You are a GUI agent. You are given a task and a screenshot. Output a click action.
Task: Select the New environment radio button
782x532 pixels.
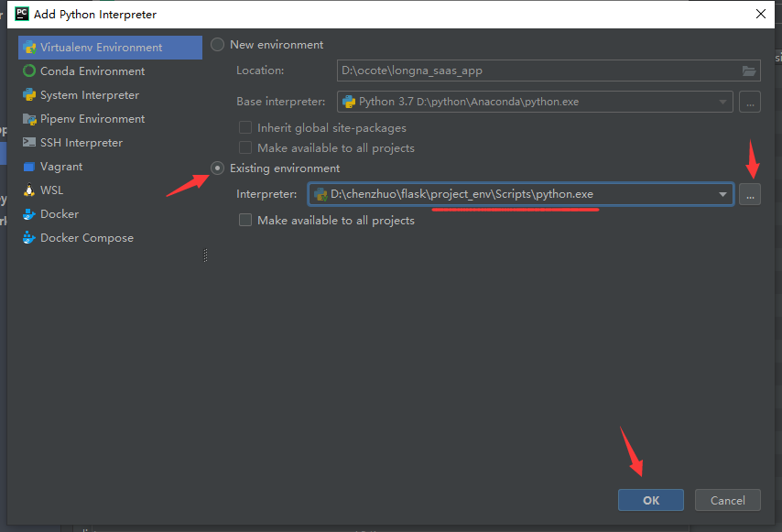click(218, 45)
